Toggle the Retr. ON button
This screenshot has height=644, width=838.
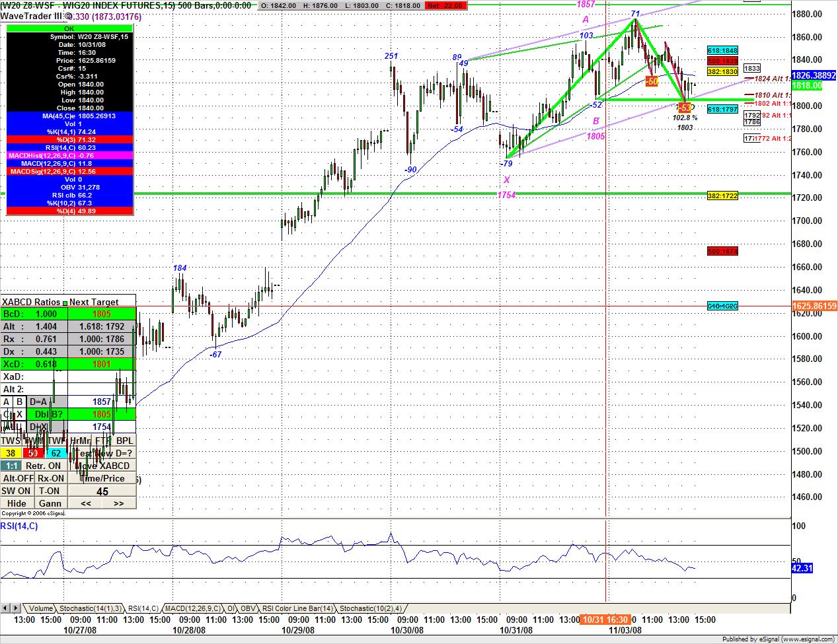click(x=44, y=466)
